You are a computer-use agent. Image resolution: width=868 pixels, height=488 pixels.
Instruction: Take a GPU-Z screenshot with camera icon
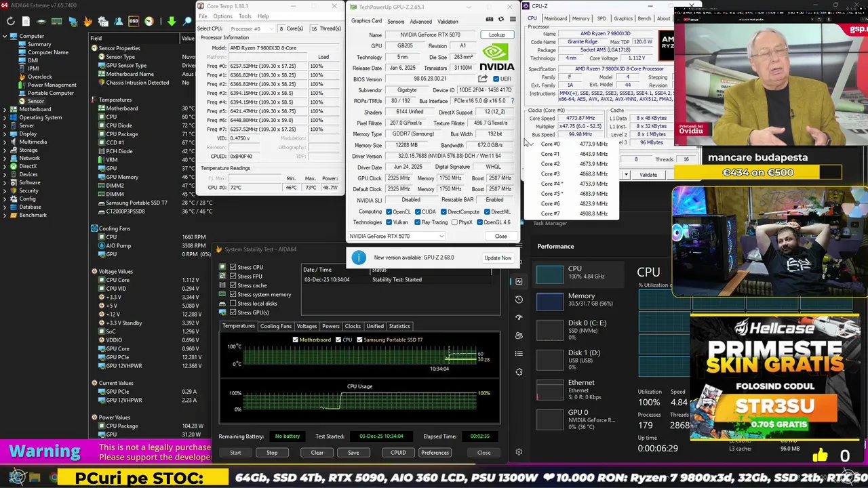tap(490, 19)
